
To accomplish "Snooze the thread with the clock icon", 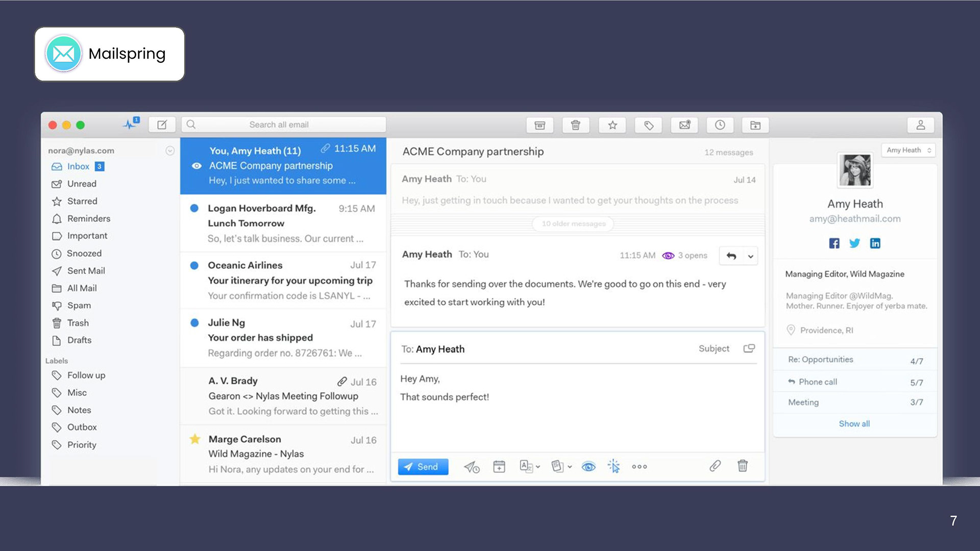I will (x=720, y=125).
